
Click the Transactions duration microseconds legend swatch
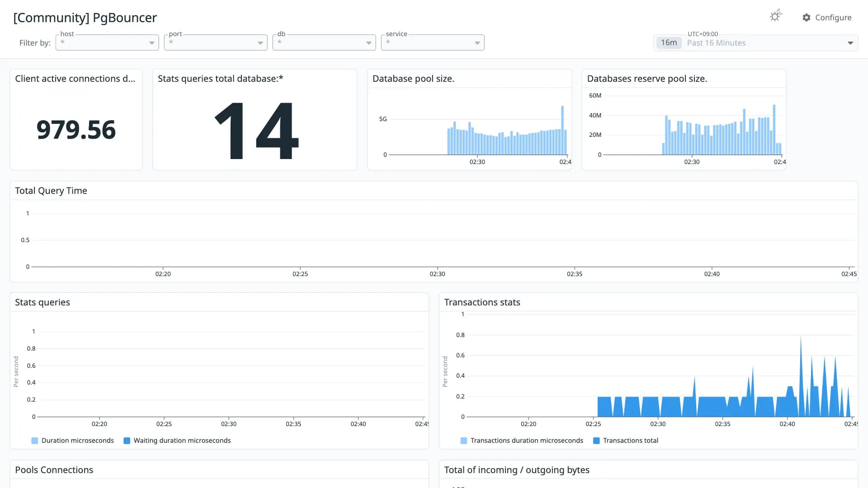[464, 441]
